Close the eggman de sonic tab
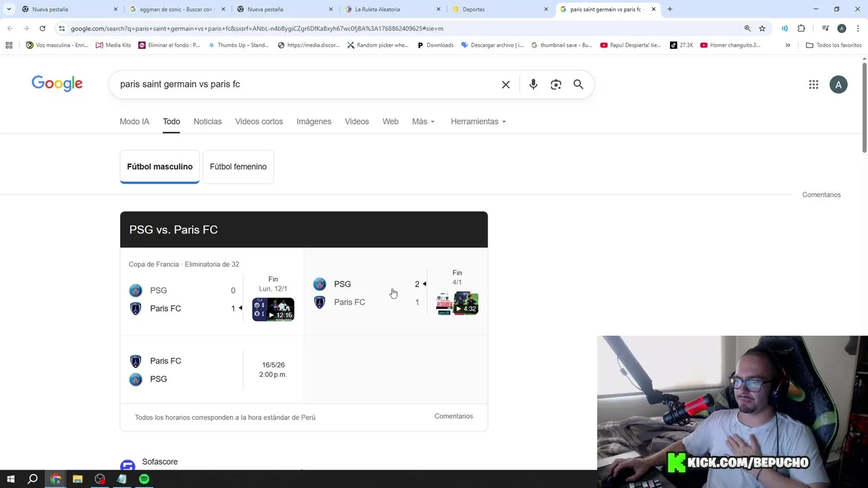The width and height of the screenshot is (868, 488). (x=223, y=9)
